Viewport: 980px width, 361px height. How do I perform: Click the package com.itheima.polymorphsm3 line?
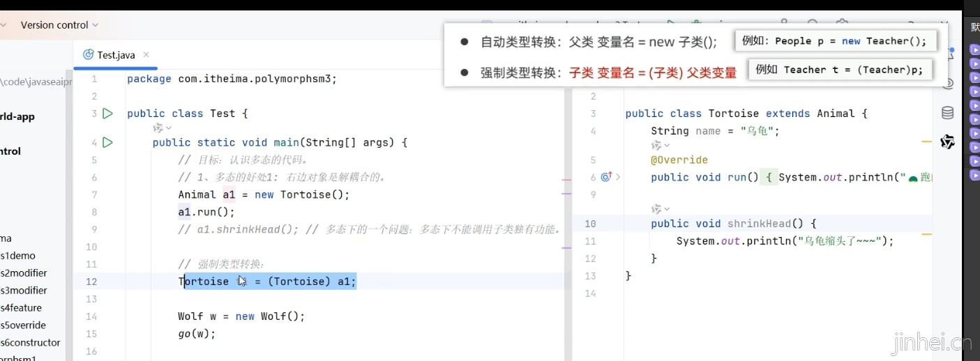coord(232,79)
